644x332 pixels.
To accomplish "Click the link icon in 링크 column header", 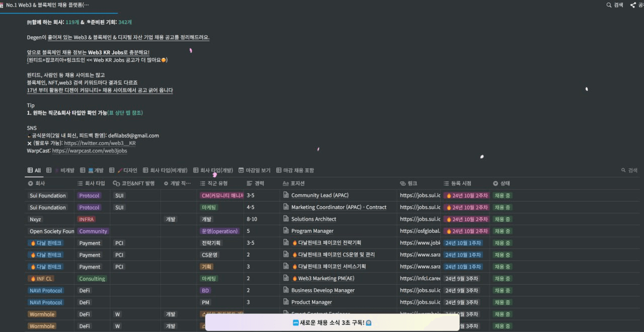I will click(403, 183).
